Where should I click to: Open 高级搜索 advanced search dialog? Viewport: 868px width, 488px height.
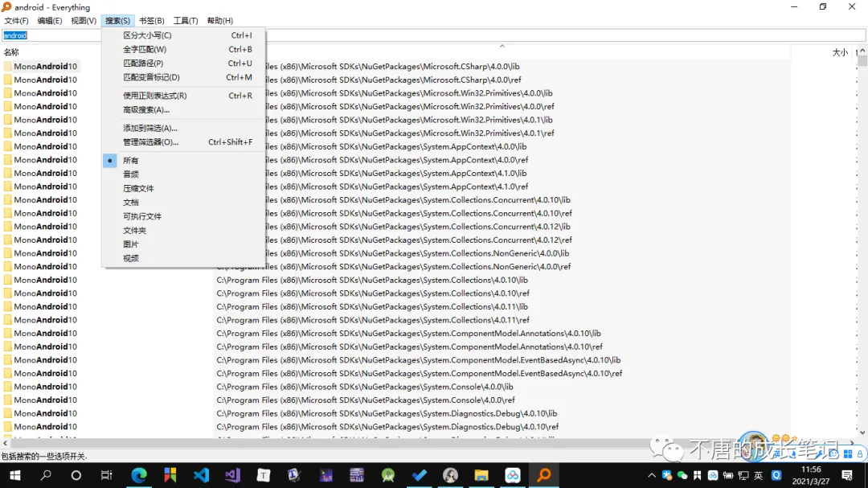click(x=183, y=109)
